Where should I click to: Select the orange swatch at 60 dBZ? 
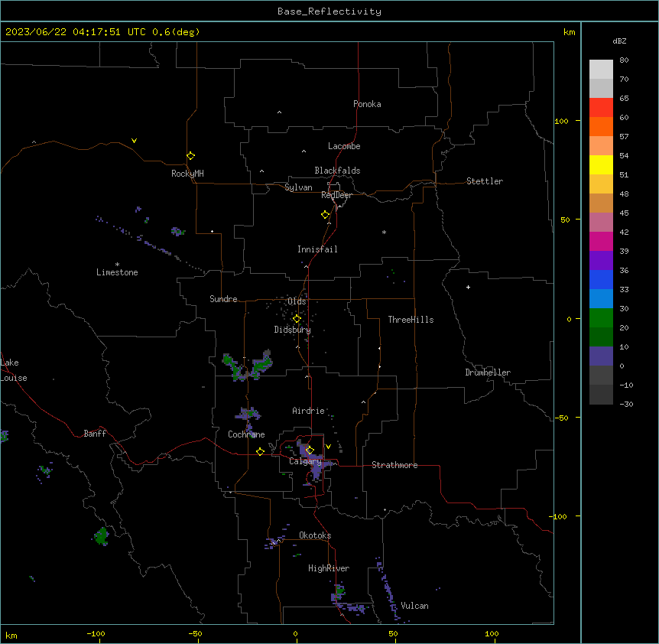pyautogui.click(x=601, y=126)
